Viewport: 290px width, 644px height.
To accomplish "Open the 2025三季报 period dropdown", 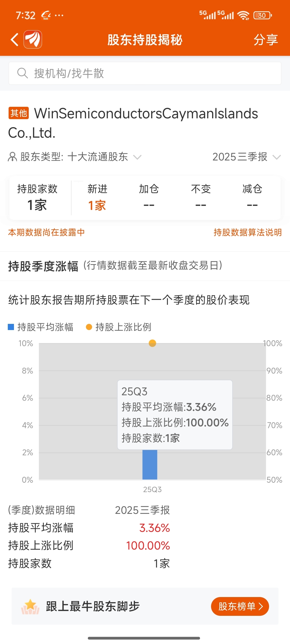I will tap(247, 157).
